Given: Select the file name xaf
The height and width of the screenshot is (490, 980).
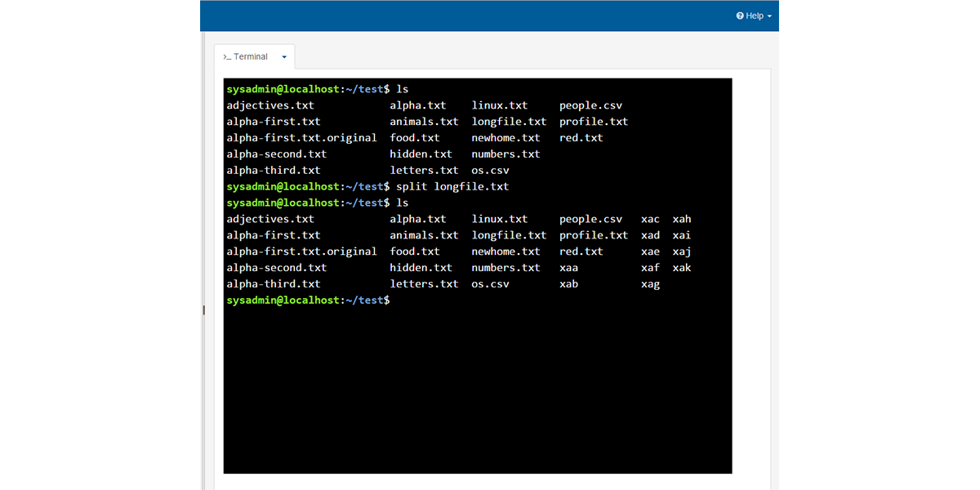Looking at the screenshot, I should [x=650, y=268].
